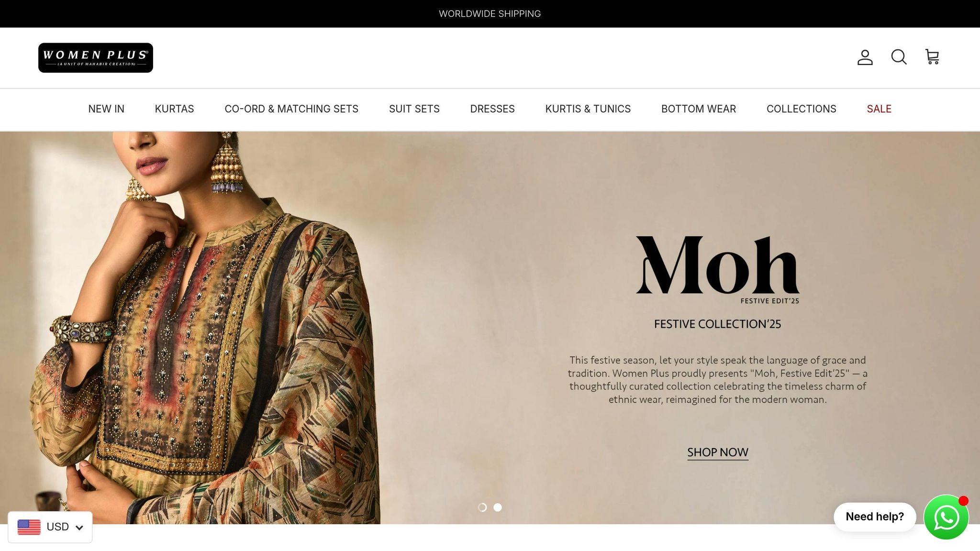The width and height of the screenshot is (980, 551).
Task: Open the shopping cart icon
Action: [932, 57]
